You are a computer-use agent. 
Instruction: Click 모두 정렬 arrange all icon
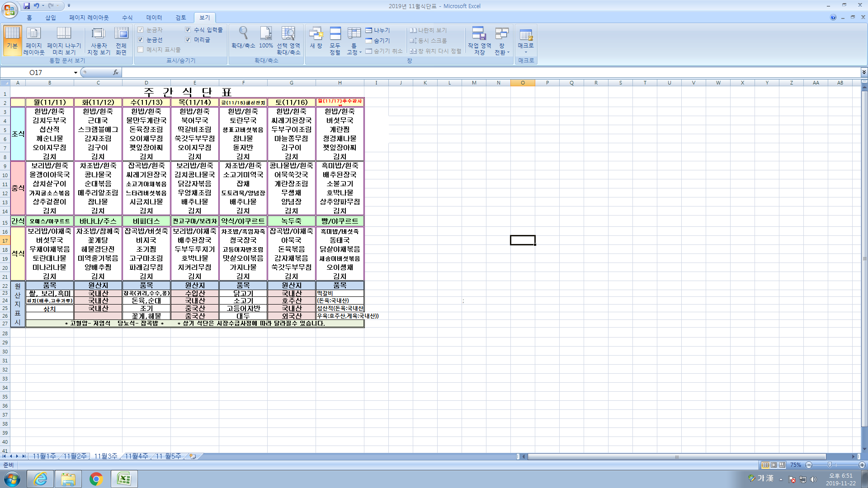(335, 34)
